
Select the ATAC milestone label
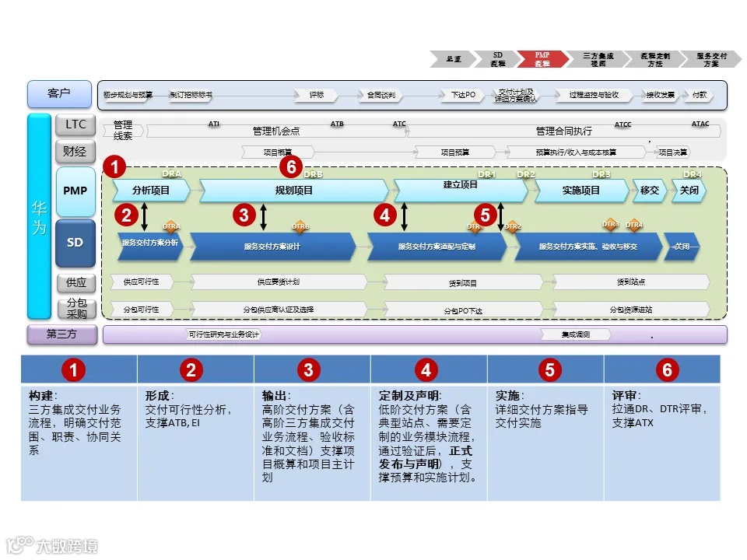700,124
